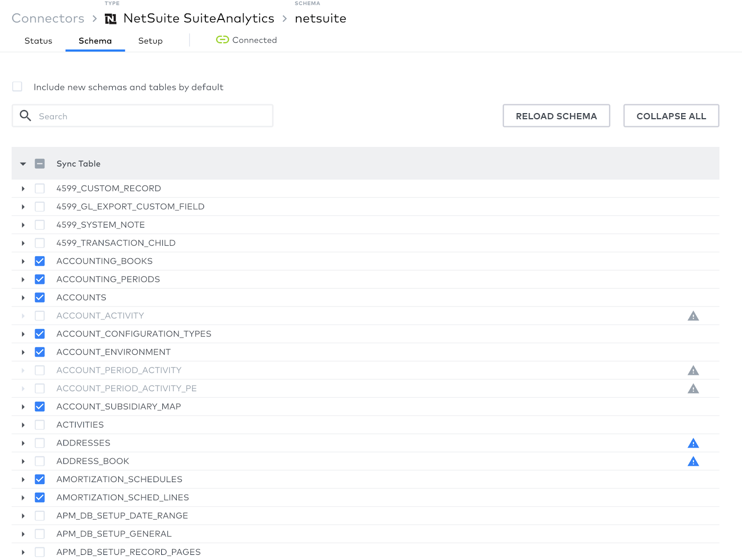Check the ADDRESSES checkbox
This screenshot has height=560, width=742.
point(40,443)
